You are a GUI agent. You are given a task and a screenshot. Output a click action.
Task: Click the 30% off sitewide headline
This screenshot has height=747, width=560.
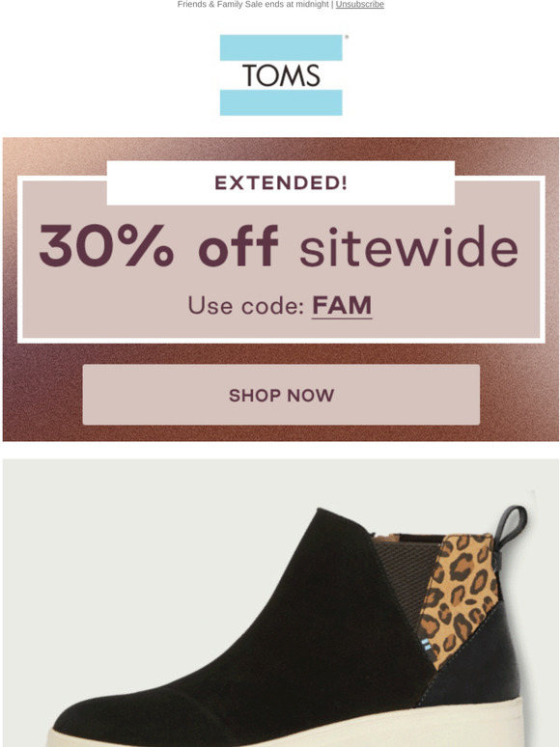(x=279, y=246)
